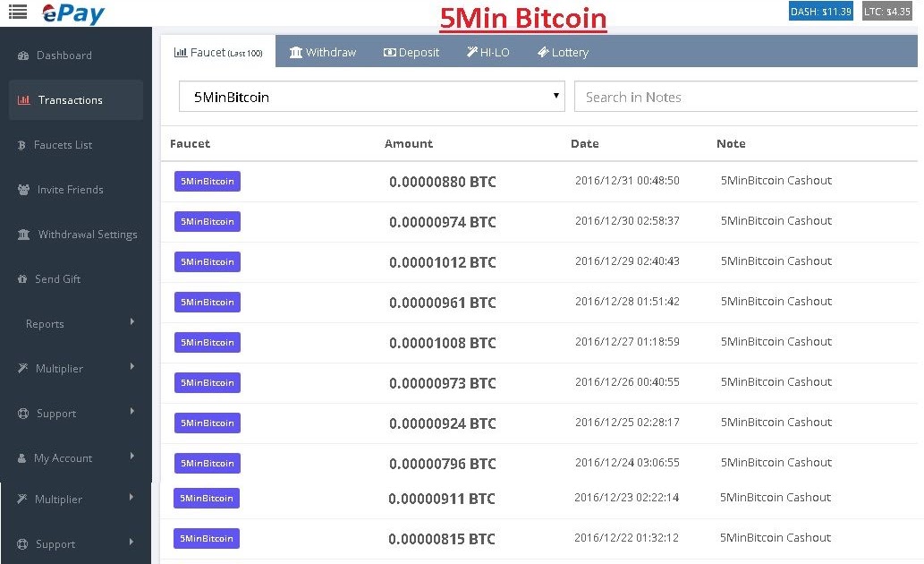Image resolution: width=924 pixels, height=564 pixels.
Task: Click date 2016/12/26 00:40:55
Action: pos(627,381)
